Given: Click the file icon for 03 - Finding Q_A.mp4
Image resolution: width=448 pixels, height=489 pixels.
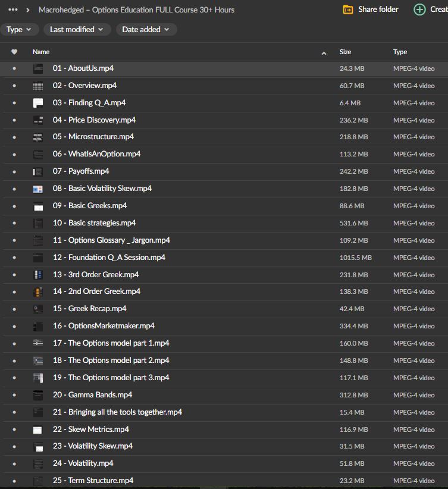Looking at the screenshot, I should [38, 103].
